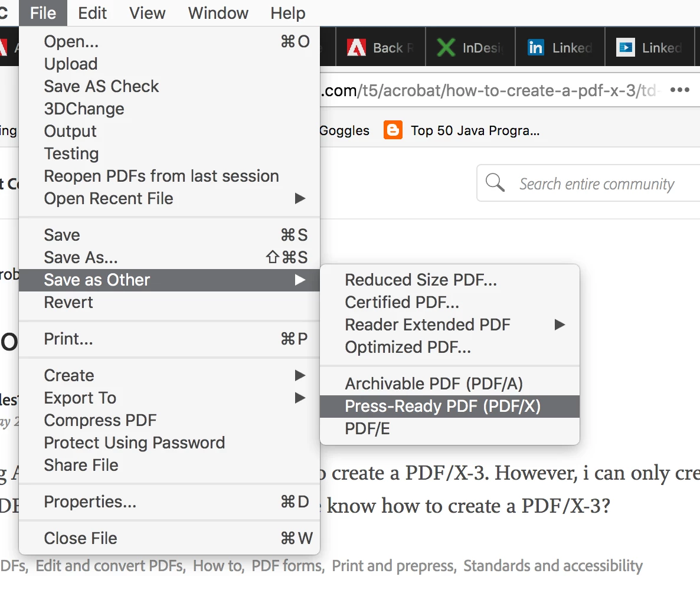Open the Edit menu

click(93, 13)
